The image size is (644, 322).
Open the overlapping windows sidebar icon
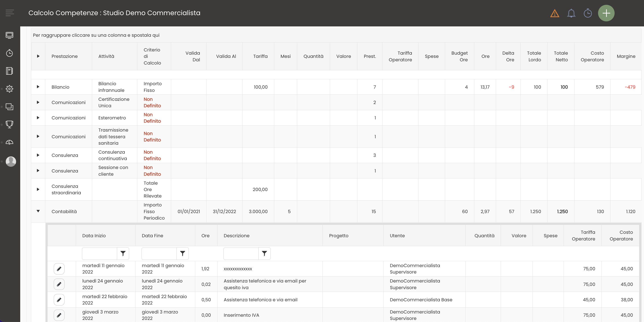(x=9, y=107)
